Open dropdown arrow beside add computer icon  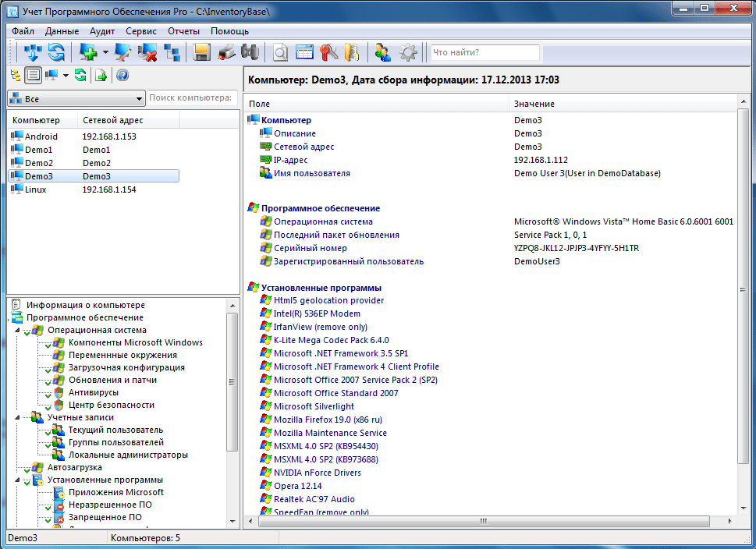tap(105, 53)
